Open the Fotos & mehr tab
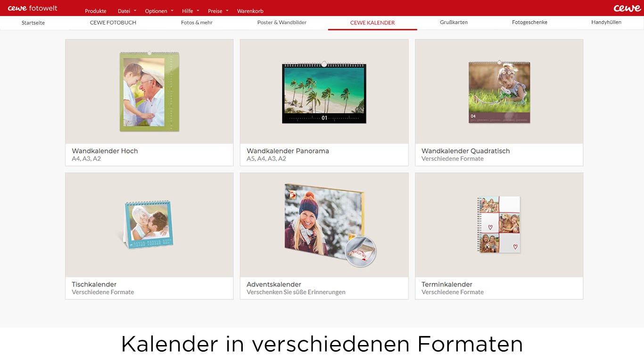This screenshot has height=362, width=644. point(196,22)
